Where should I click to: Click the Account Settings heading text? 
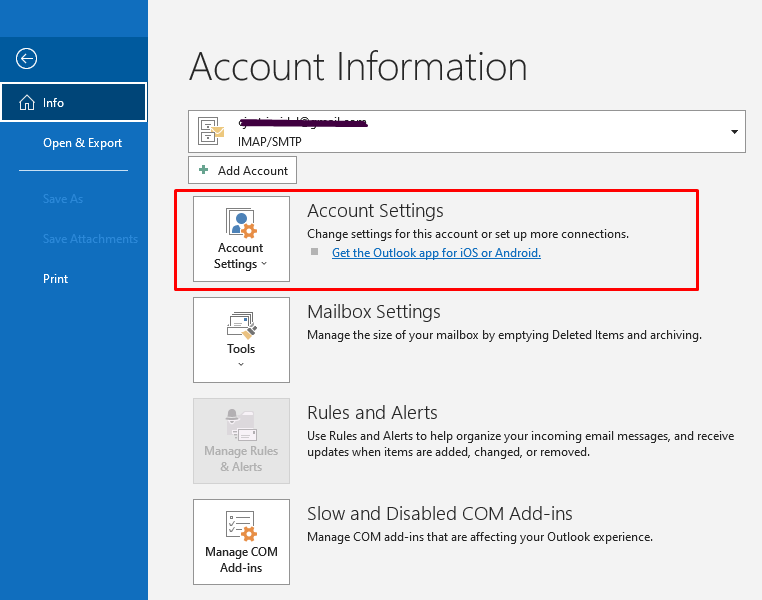pyautogui.click(x=375, y=211)
